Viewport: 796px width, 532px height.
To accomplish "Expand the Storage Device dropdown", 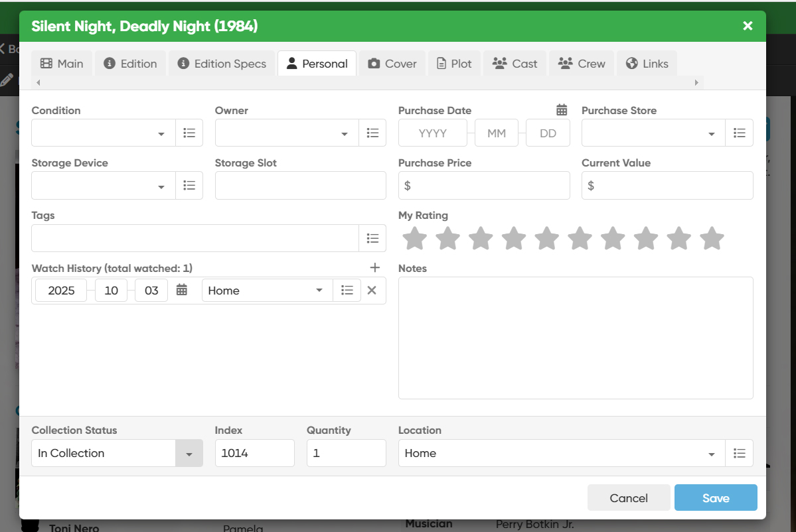I will pos(161,186).
